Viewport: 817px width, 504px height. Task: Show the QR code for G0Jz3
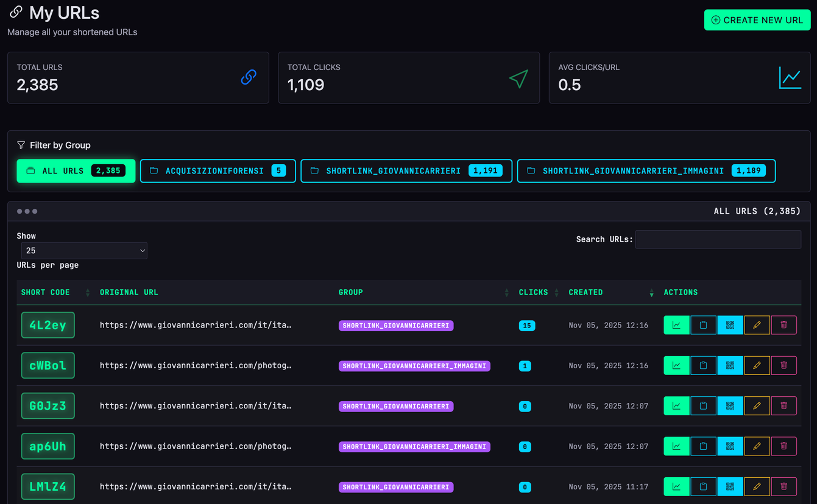[x=730, y=405]
